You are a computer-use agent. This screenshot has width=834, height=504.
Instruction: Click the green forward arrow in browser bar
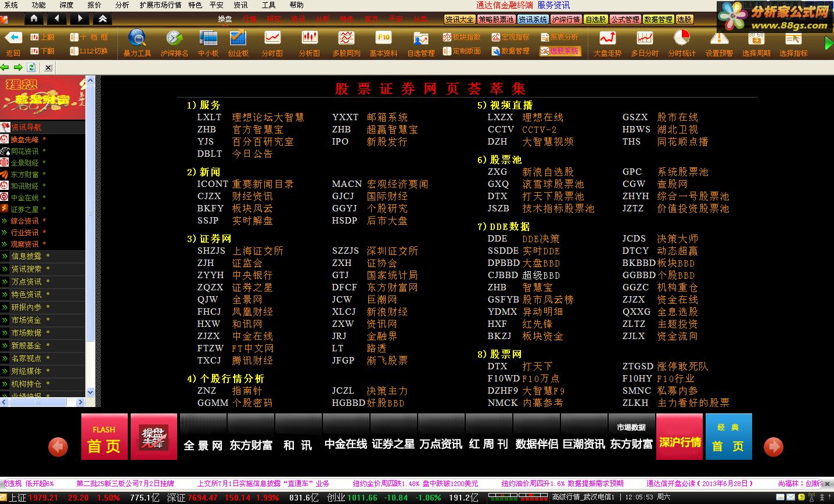coord(18,67)
